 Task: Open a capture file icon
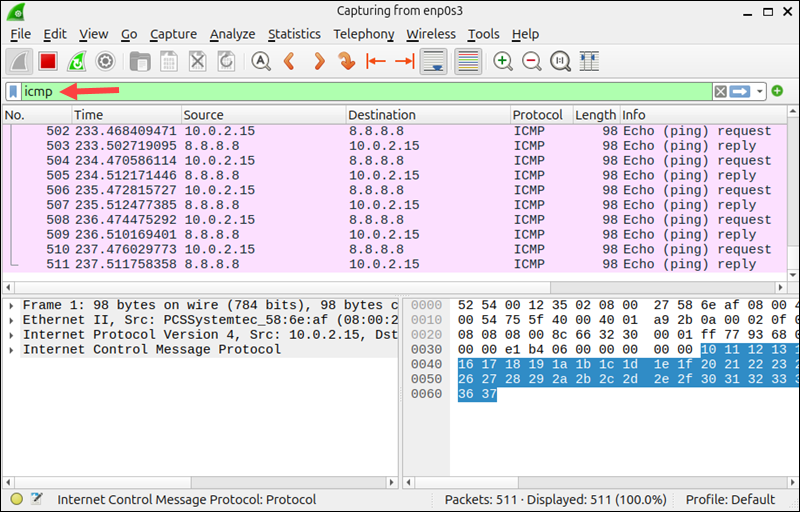pyautogui.click(x=140, y=62)
